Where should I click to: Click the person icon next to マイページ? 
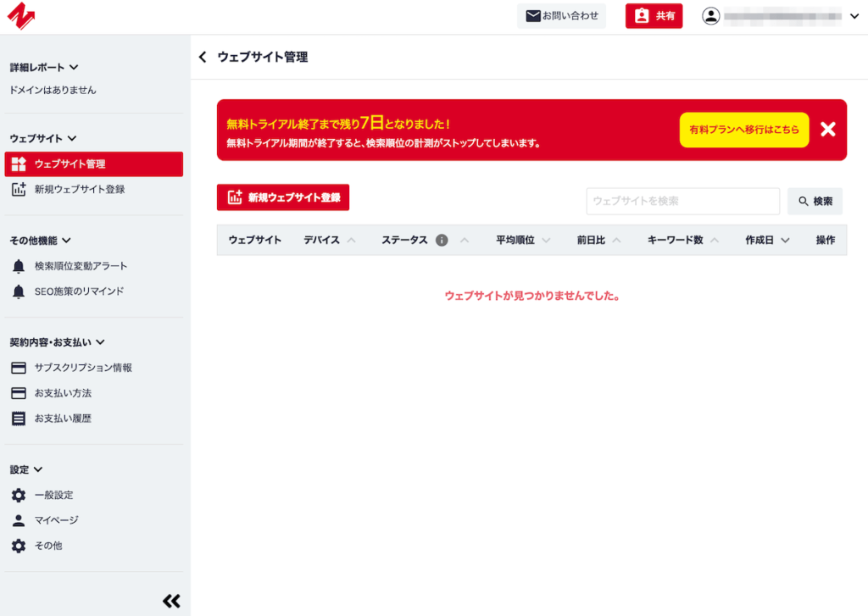19,520
